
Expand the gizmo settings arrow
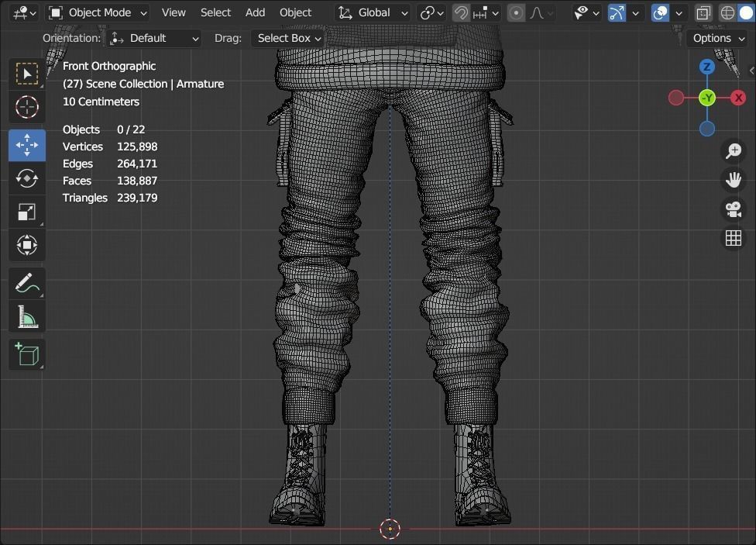pyautogui.click(x=635, y=13)
